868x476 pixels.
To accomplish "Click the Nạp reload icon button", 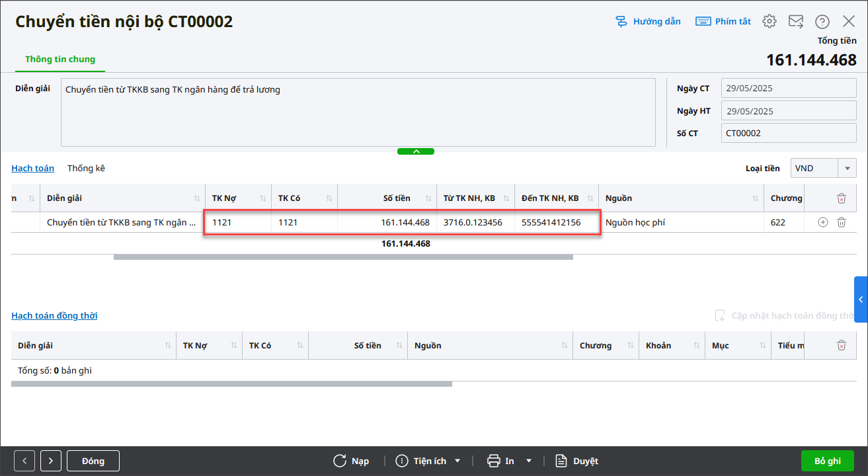I will 351,461.
